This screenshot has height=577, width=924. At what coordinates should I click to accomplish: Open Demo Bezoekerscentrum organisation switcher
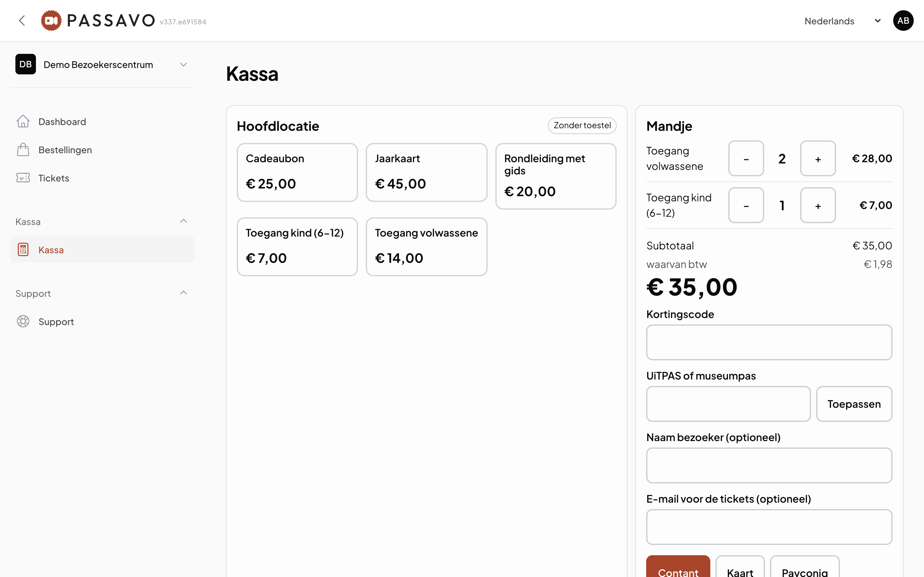102,64
